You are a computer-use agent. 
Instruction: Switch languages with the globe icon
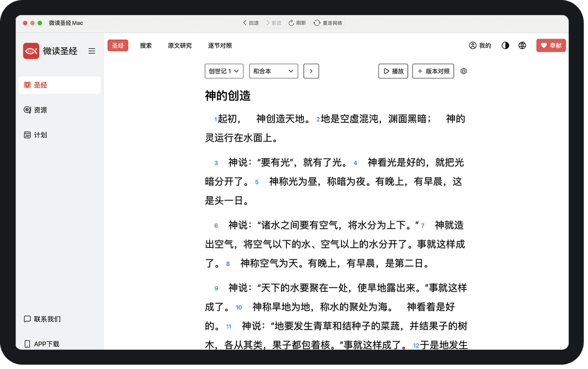(522, 46)
